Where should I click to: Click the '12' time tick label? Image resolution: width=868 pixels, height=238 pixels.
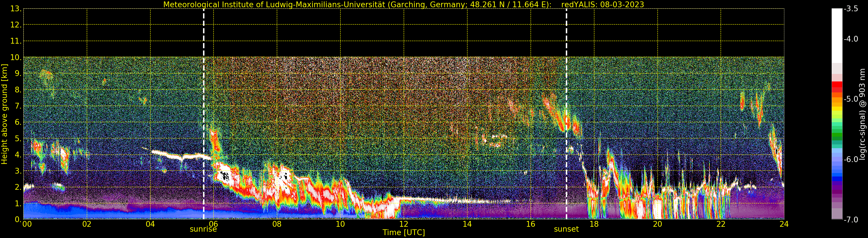point(404,224)
